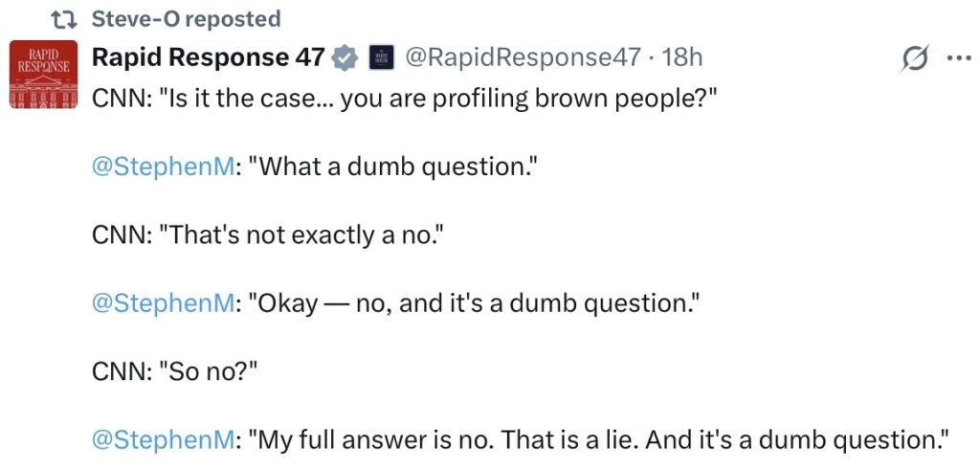
Task: Open the @RapidResponse47 handle
Action: pos(523,57)
